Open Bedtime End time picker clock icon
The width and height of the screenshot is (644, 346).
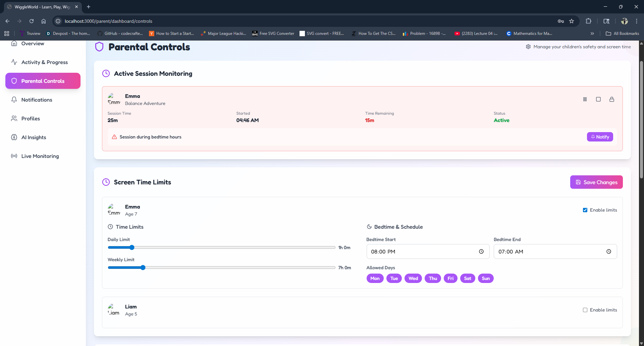click(x=609, y=251)
